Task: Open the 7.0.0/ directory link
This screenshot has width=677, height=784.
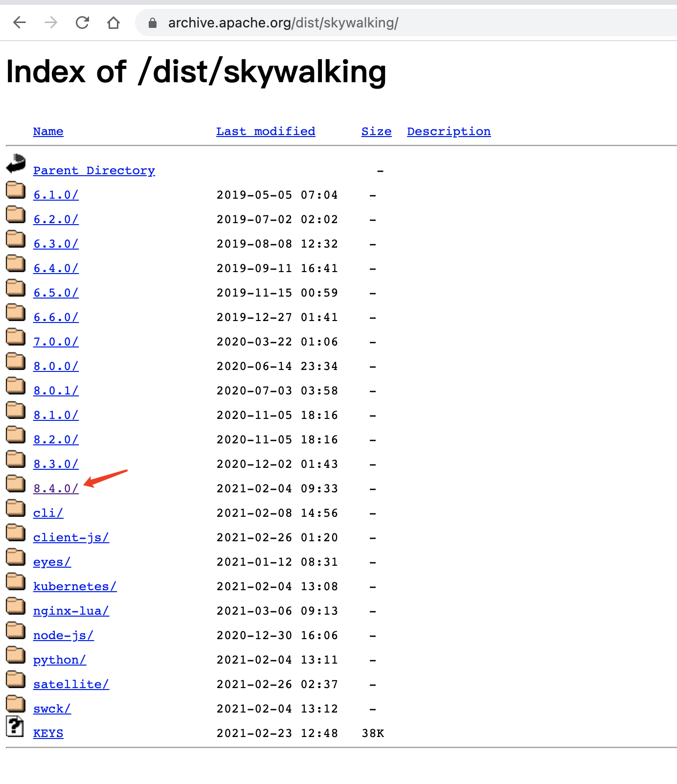Action: tap(56, 342)
